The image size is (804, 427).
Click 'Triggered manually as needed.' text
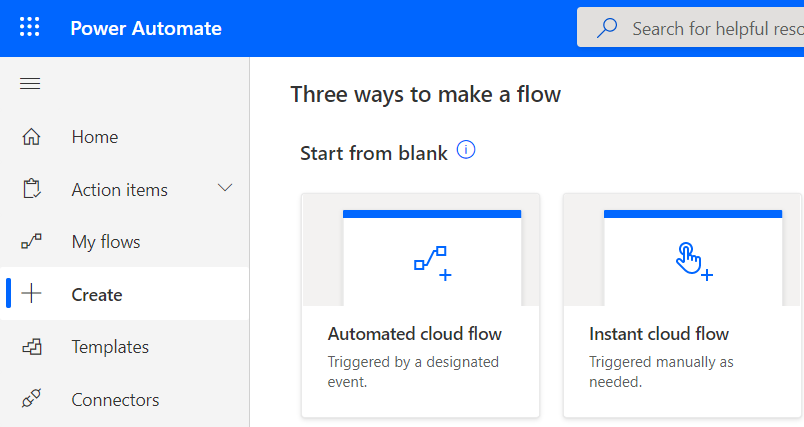point(661,372)
